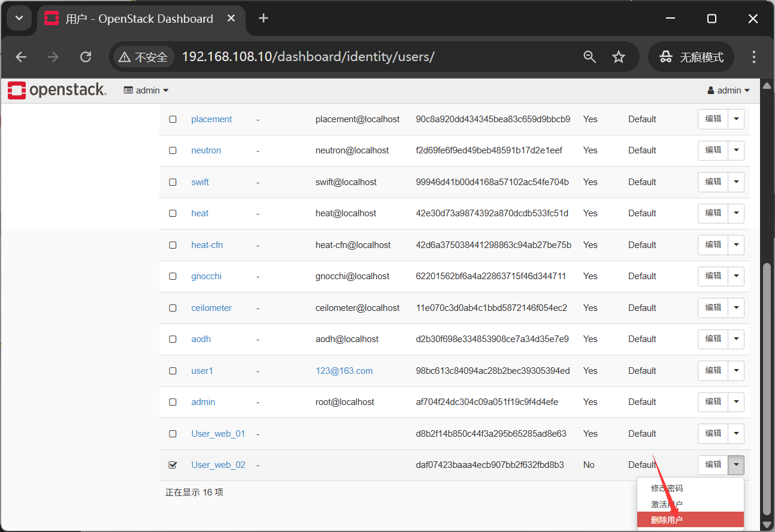This screenshot has height=532, width=775.
Task: Click the scrollbar up arrow
Action: point(767,84)
